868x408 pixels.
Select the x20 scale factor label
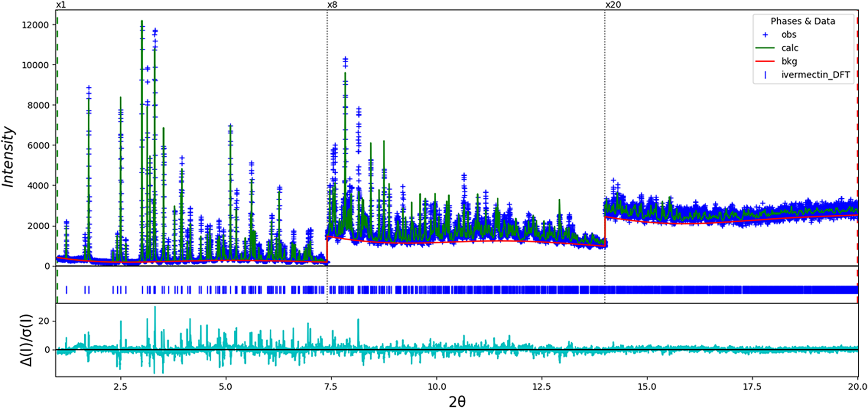point(613,5)
